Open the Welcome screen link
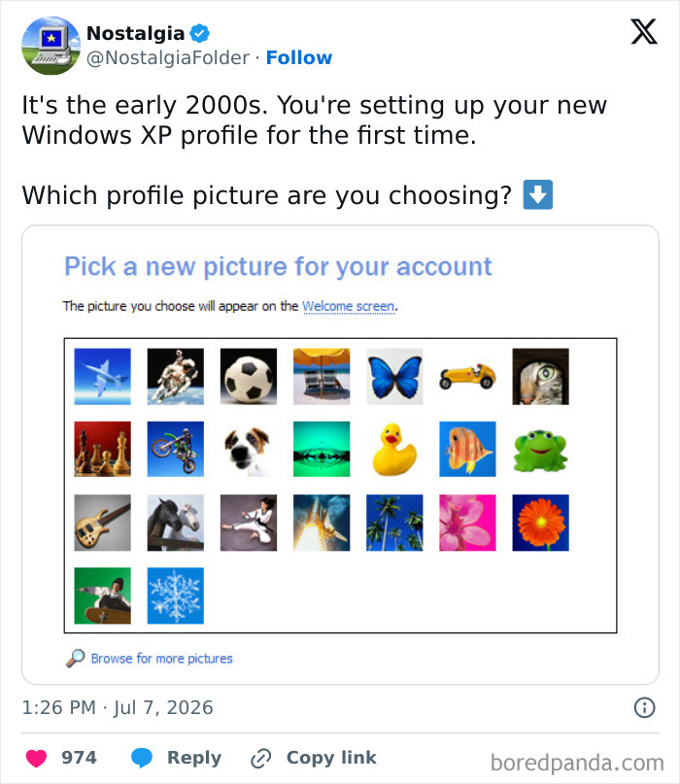Image resolution: width=680 pixels, height=784 pixels. tap(349, 306)
